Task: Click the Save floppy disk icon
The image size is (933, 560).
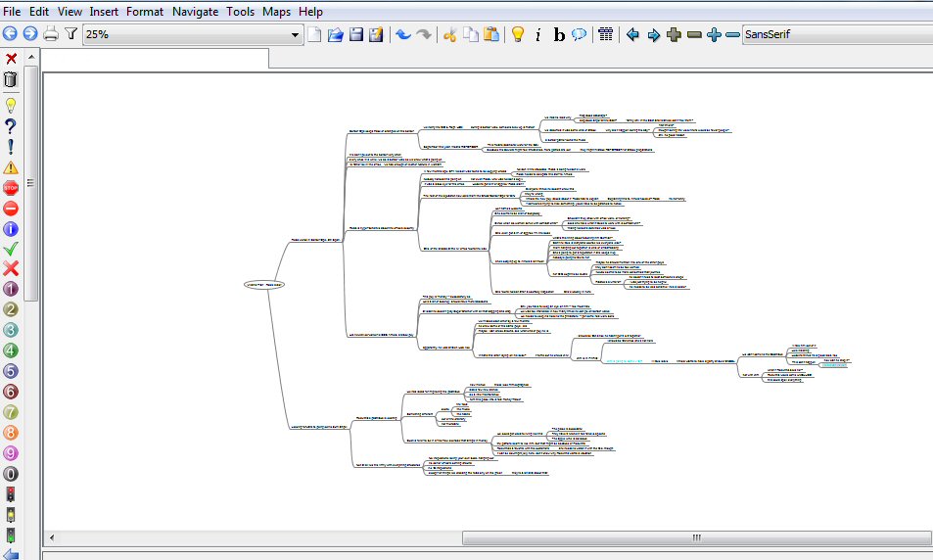Action: (355, 34)
